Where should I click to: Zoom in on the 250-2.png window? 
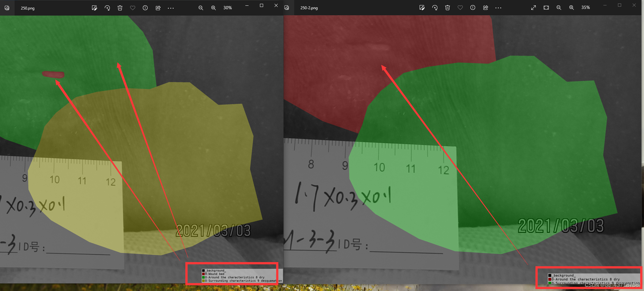click(572, 8)
